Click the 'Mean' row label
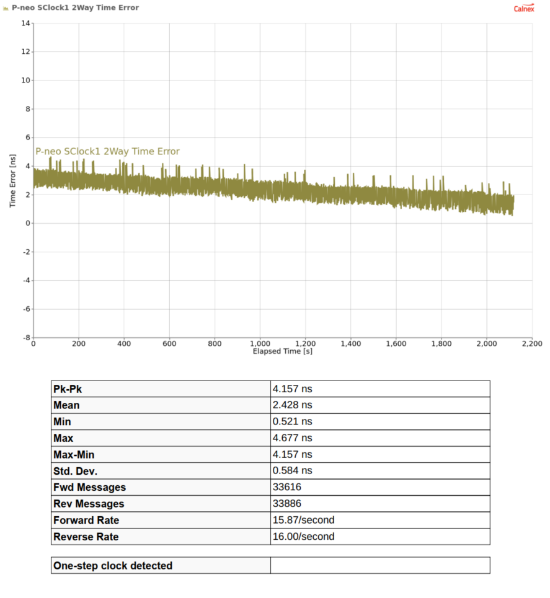Screen dimensions: 550x598 [66, 405]
